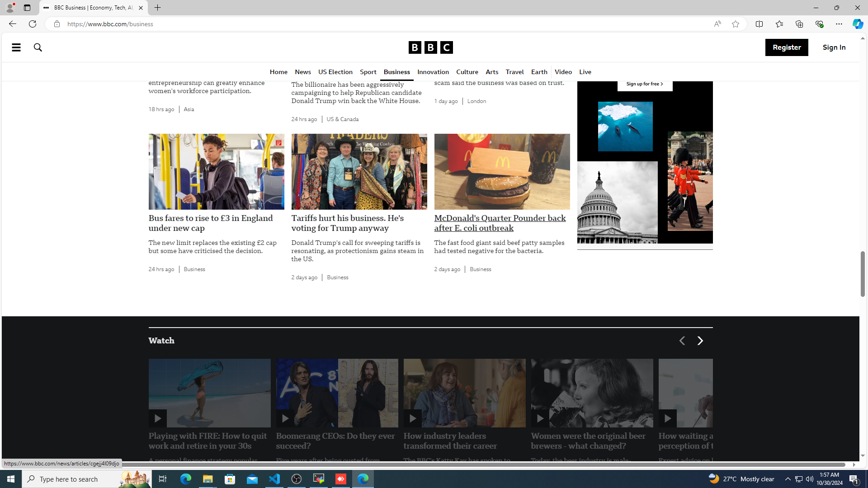Open the notification center
This screenshot has width=868, height=488.
tap(854, 479)
